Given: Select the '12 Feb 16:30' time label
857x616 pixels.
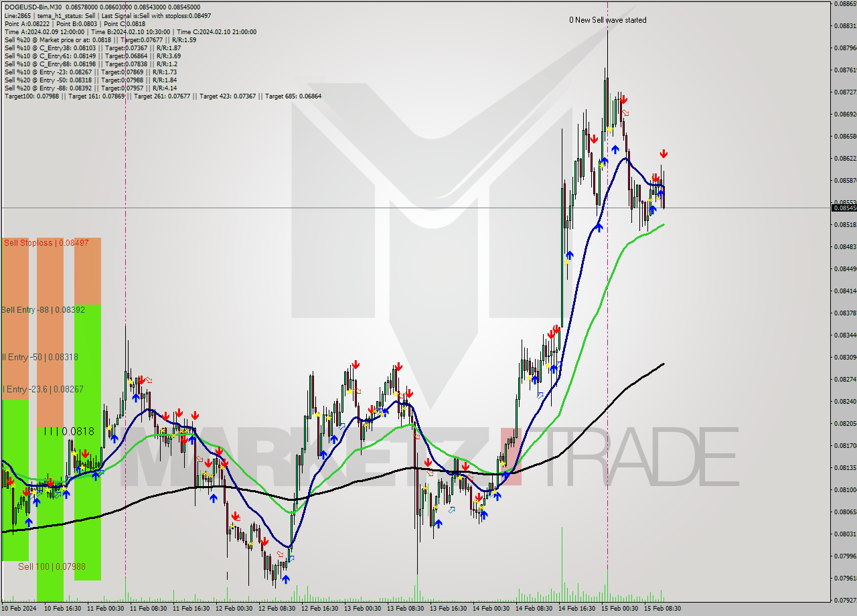Looking at the screenshot, I should tap(320, 609).
